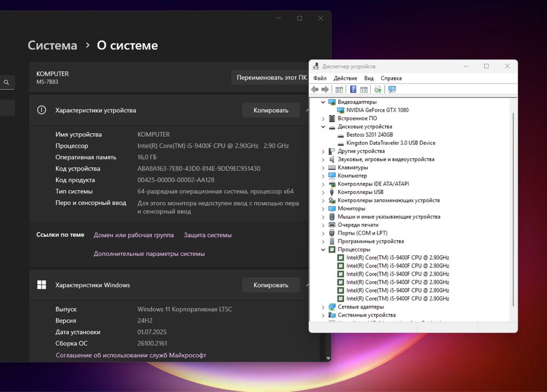
Task: Collapse the Видеоадаптеры tree node
Action: [323, 102]
